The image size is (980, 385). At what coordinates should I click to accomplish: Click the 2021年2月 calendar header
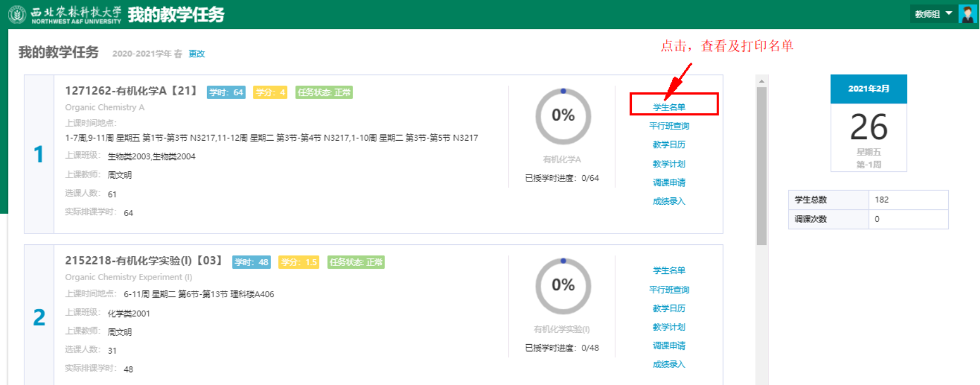pos(868,89)
